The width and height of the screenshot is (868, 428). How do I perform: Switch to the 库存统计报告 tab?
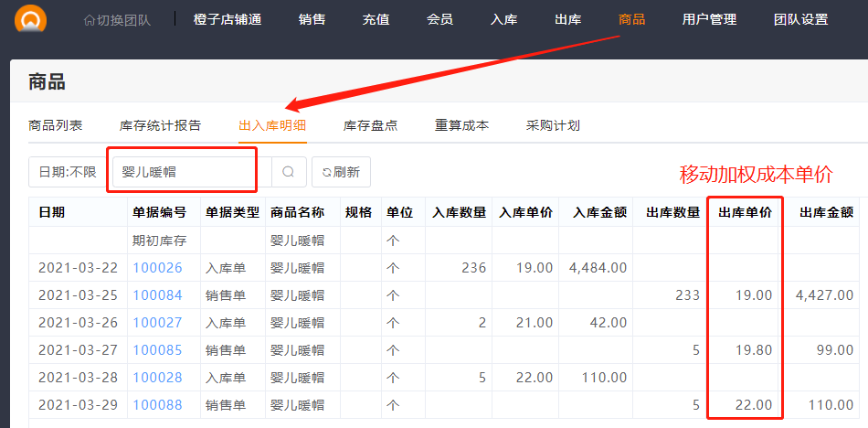pos(160,125)
